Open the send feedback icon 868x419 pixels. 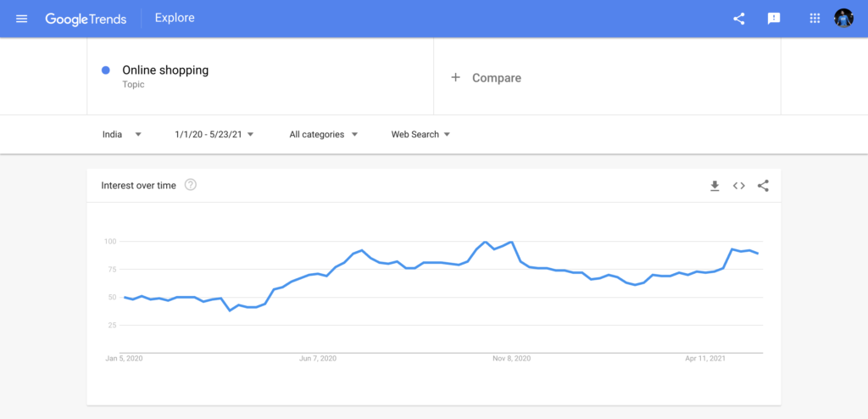[773, 19]
